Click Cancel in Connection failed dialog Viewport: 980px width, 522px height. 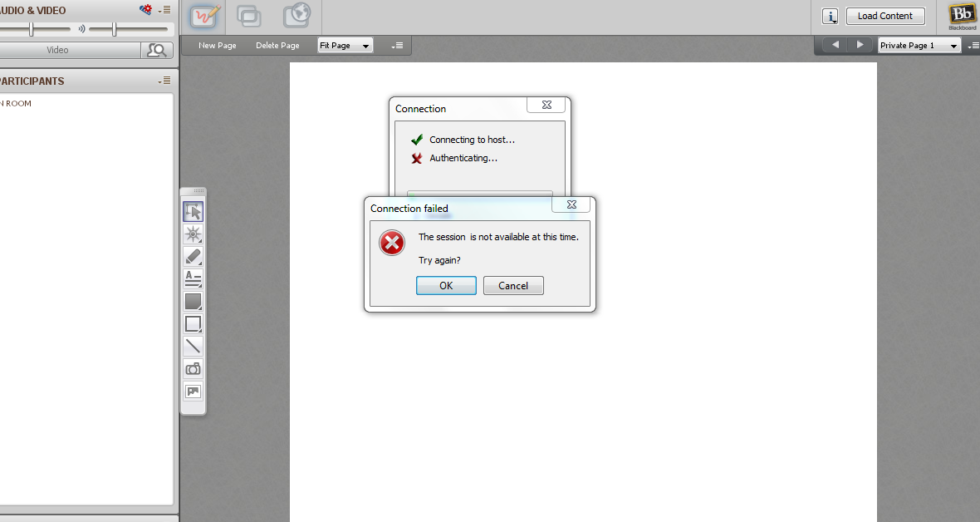click(513, 285)
